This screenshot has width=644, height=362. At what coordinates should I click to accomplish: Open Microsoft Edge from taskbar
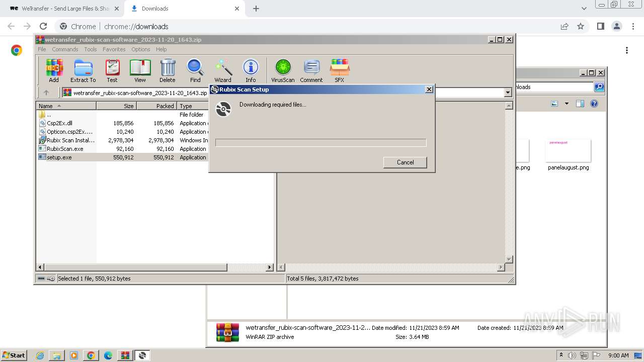(x=108, y=355)
